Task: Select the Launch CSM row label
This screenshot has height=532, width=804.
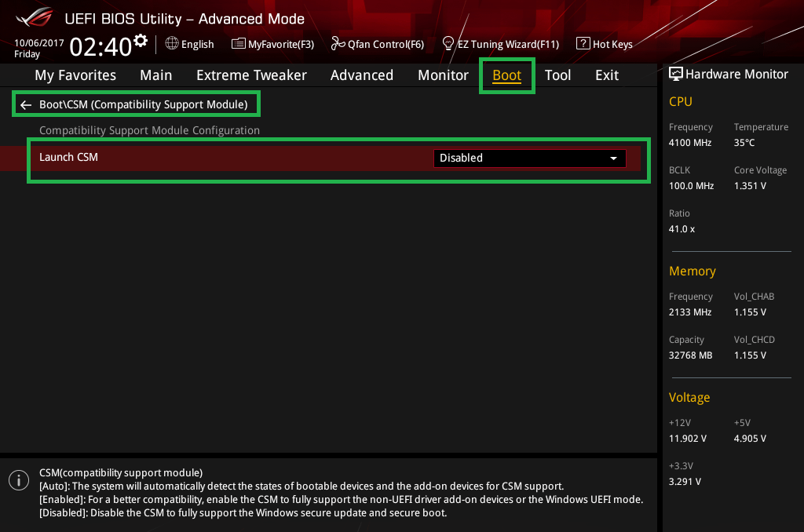Action: pyautogui.click(x=68, y=158)
